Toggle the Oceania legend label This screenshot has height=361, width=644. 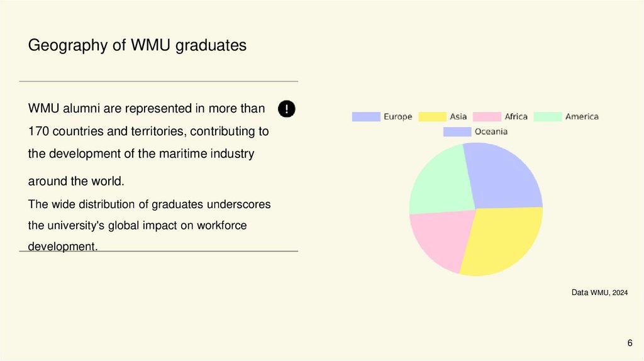[491, 131]
